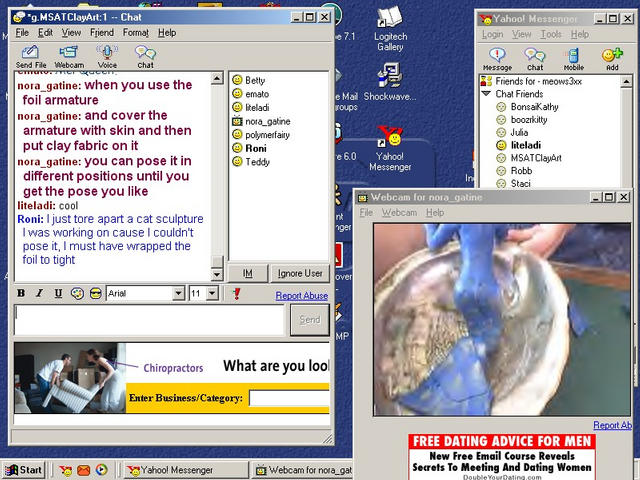
Task: Click the nora_gatine webcam video feed
Action: coord(502,320)
